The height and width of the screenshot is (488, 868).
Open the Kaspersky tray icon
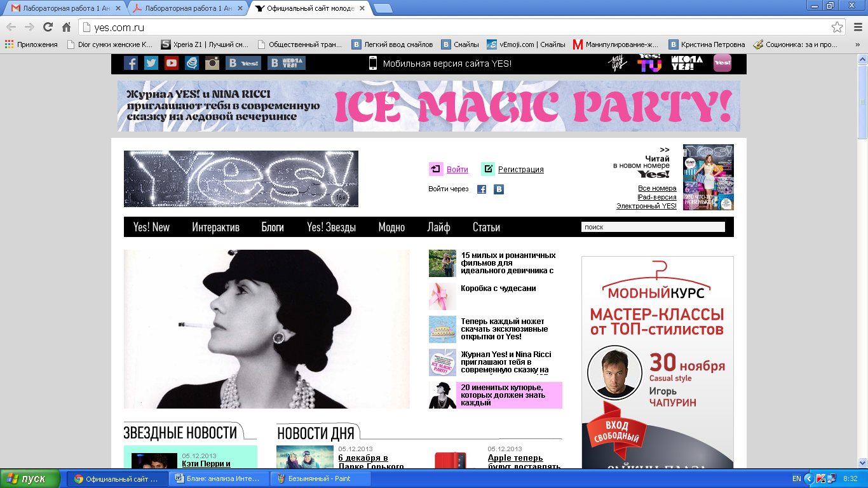820,478
